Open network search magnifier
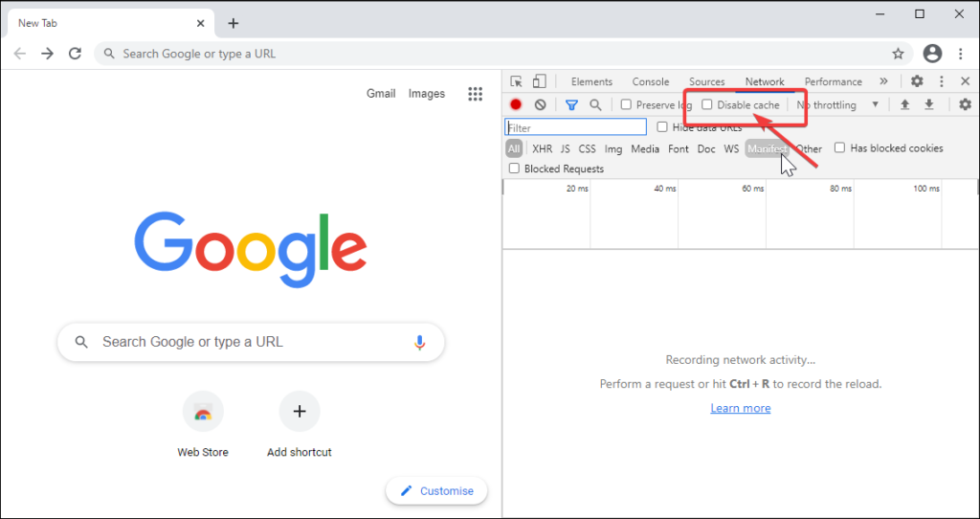The image size is (980, 519). pyautogui.click(x=595, y=105)
